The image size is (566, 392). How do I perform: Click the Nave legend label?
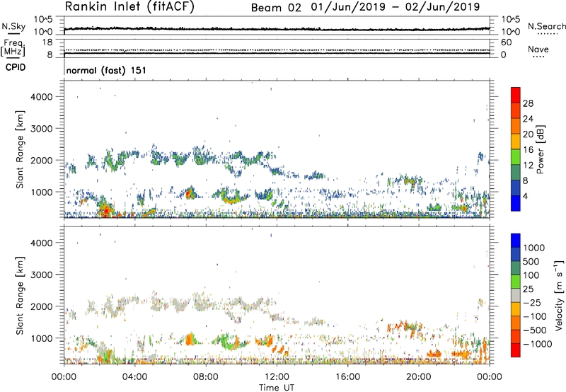click(538, 50)
